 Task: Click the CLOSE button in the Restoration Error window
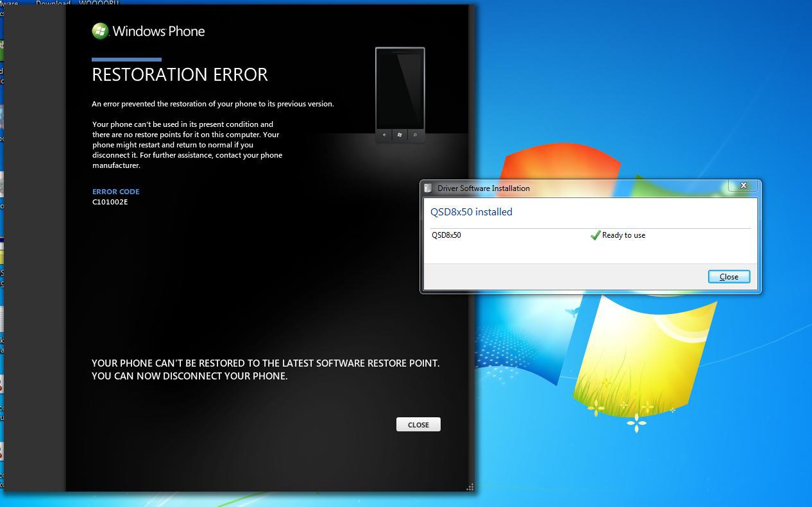[418, 424]
